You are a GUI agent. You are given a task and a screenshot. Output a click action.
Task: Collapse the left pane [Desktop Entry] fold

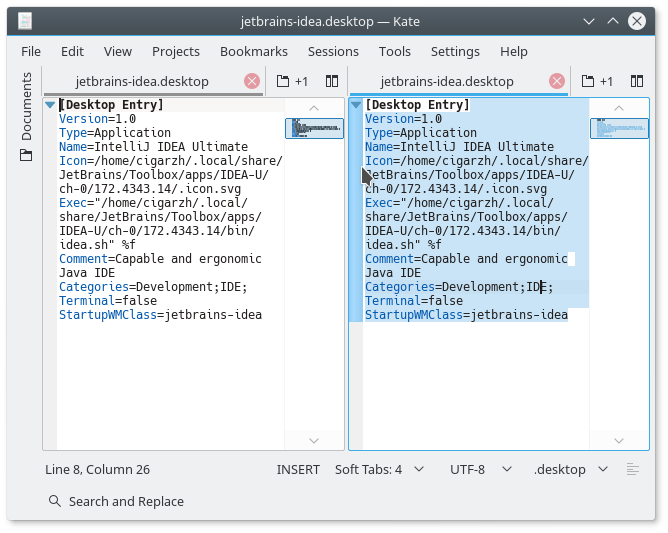[x=50, y=105]
